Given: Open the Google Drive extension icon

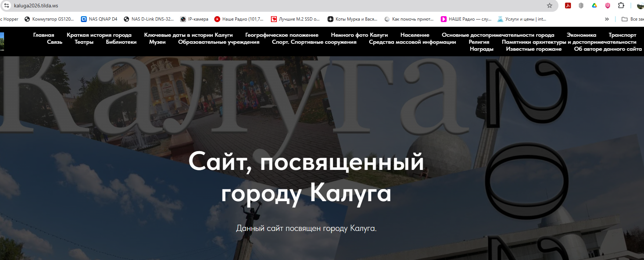Looking at the screenshot, I should coord(594,6).
